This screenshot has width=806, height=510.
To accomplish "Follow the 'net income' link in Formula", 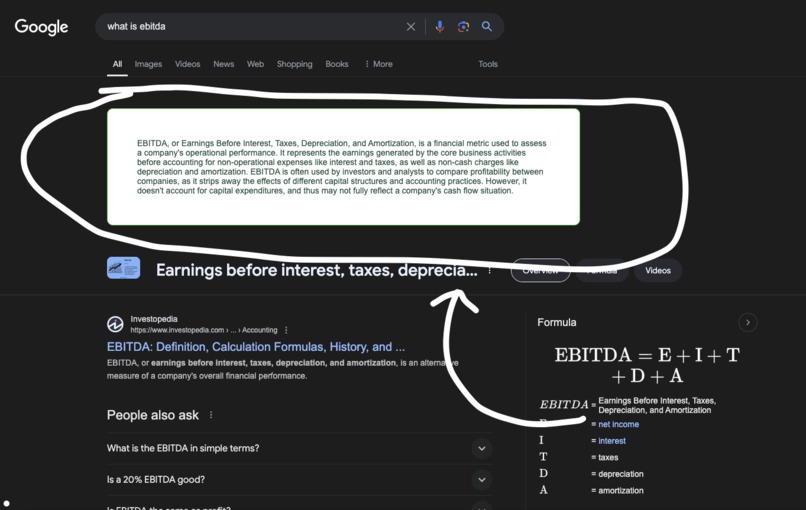I will point(618,424).
